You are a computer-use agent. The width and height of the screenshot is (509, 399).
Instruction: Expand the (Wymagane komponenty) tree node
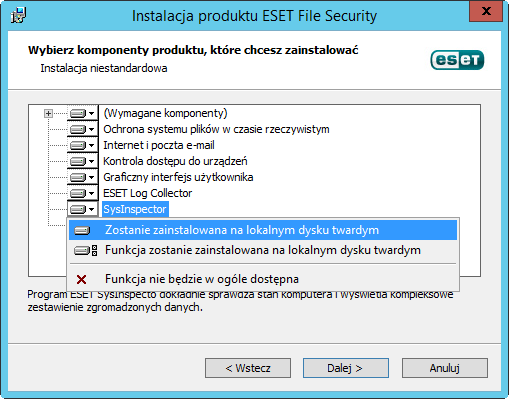click(48, 114)
